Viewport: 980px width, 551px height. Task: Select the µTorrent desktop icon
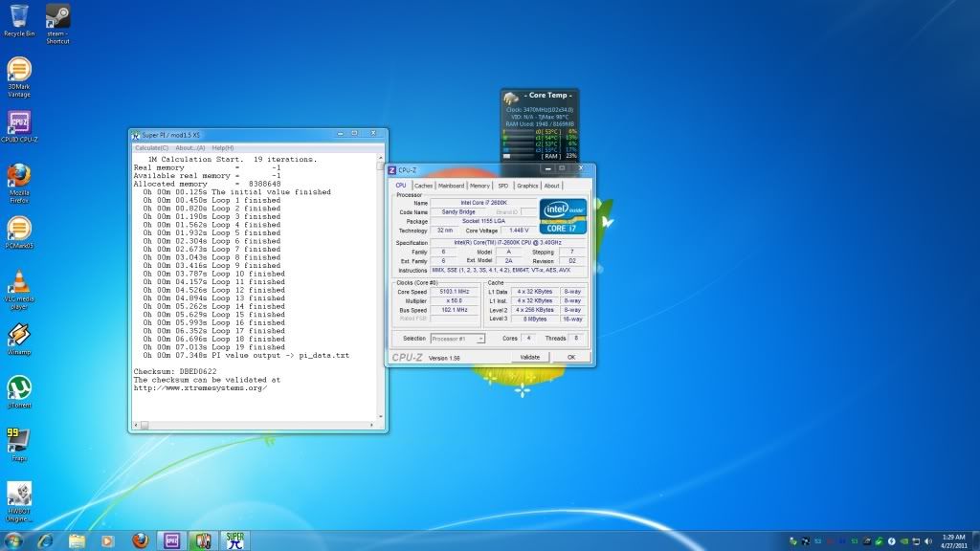[x=19, y=392]
